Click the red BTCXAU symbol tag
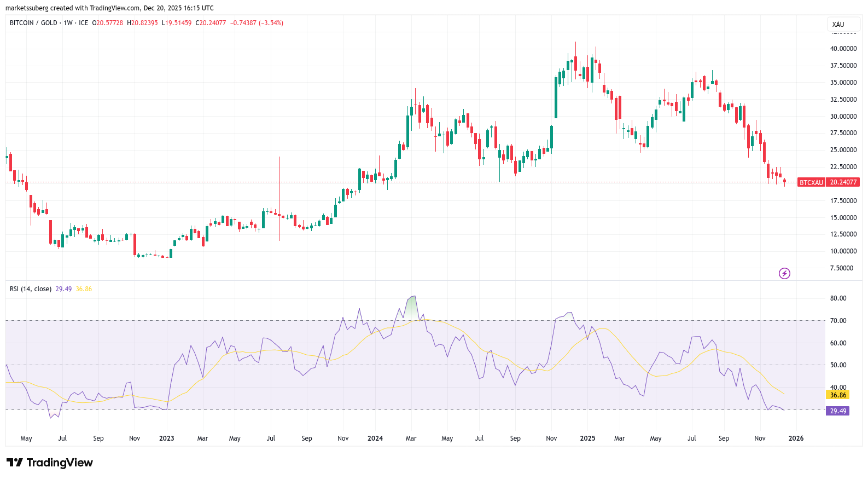This screenshot has height=479, width=868. click(811, 182)
